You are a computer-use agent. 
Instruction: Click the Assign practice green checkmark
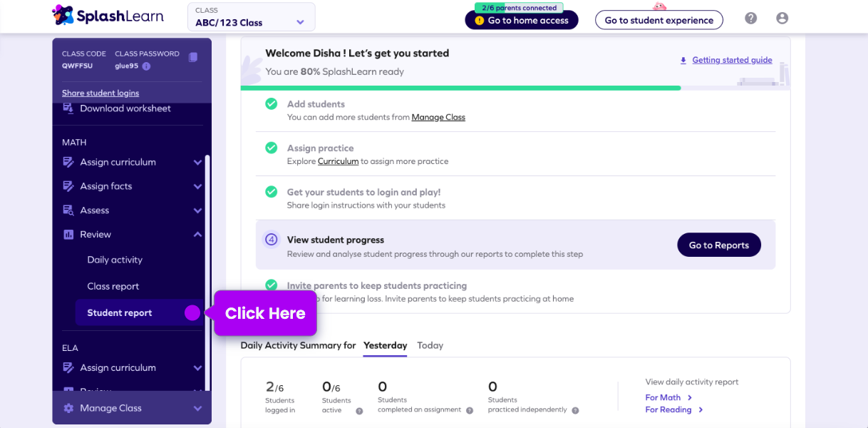[x=271, y=148]
